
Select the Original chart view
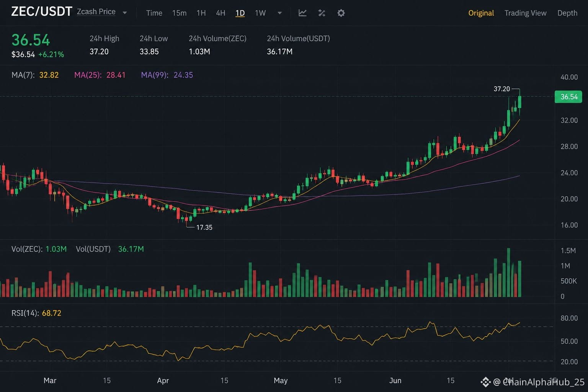(481, 13)
